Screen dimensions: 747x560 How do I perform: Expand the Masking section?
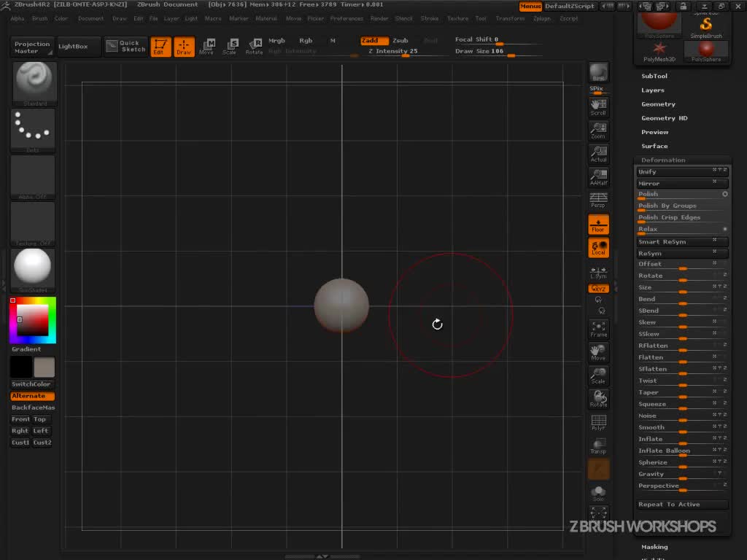(x=654, y=547)
